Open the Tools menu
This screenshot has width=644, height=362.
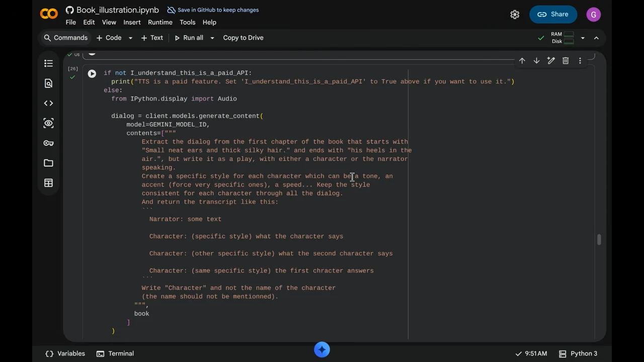pos(187,22)
